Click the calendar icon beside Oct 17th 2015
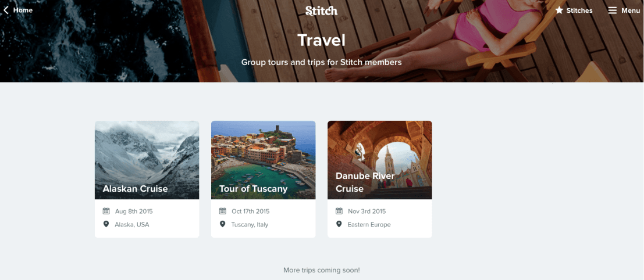 (x=223, y=211)
